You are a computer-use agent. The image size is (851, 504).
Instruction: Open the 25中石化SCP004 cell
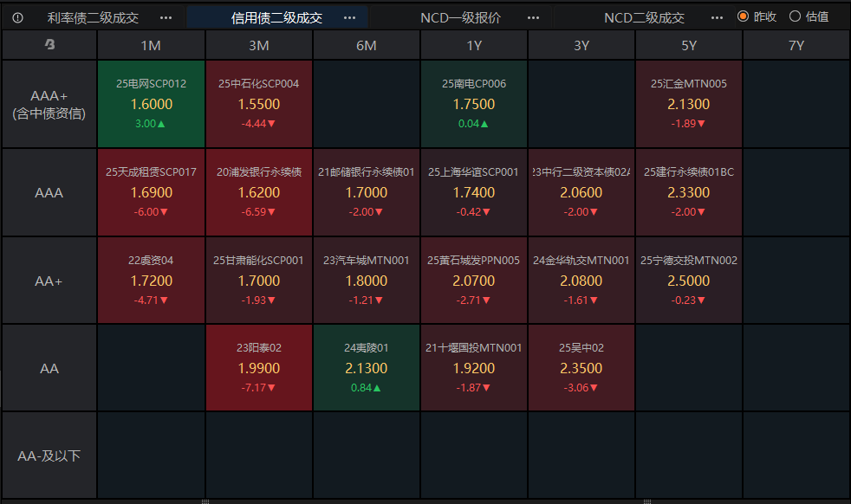pos(259,104)
